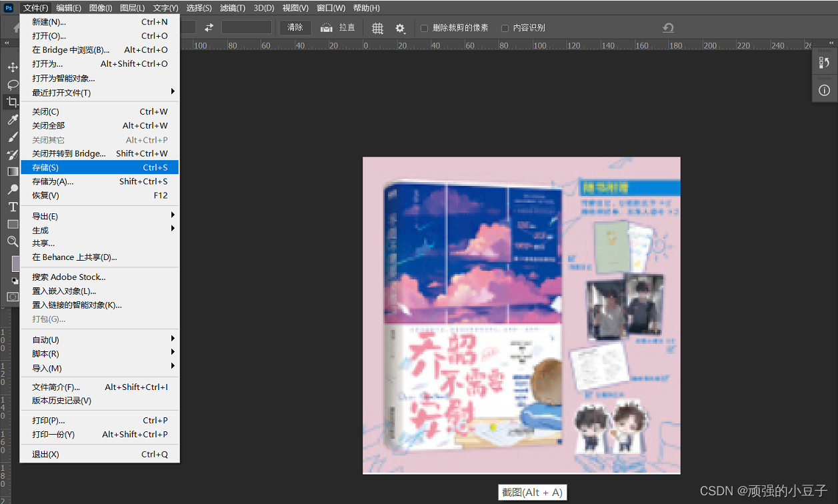Screen dimensions: 838x504
Task: Choose 文件简介(F)... menu entry
Action: point(100,387)
